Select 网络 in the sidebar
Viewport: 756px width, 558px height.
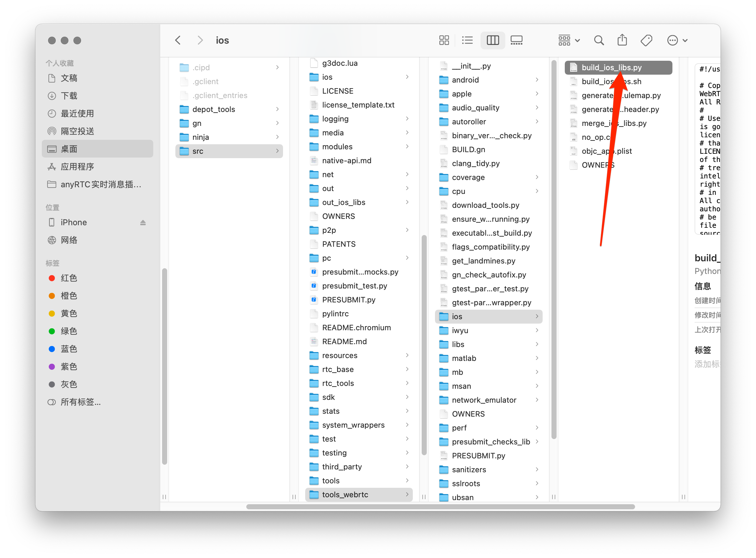point(97,240)
